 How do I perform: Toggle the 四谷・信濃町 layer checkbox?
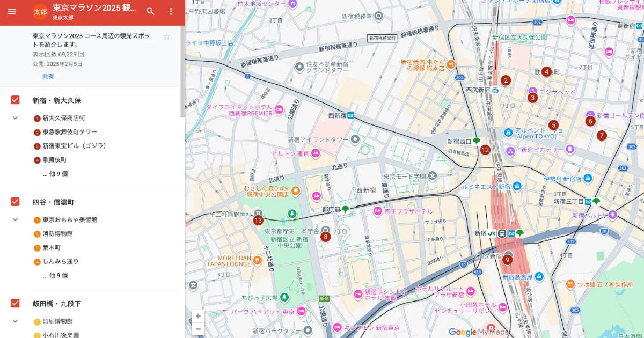16,202
